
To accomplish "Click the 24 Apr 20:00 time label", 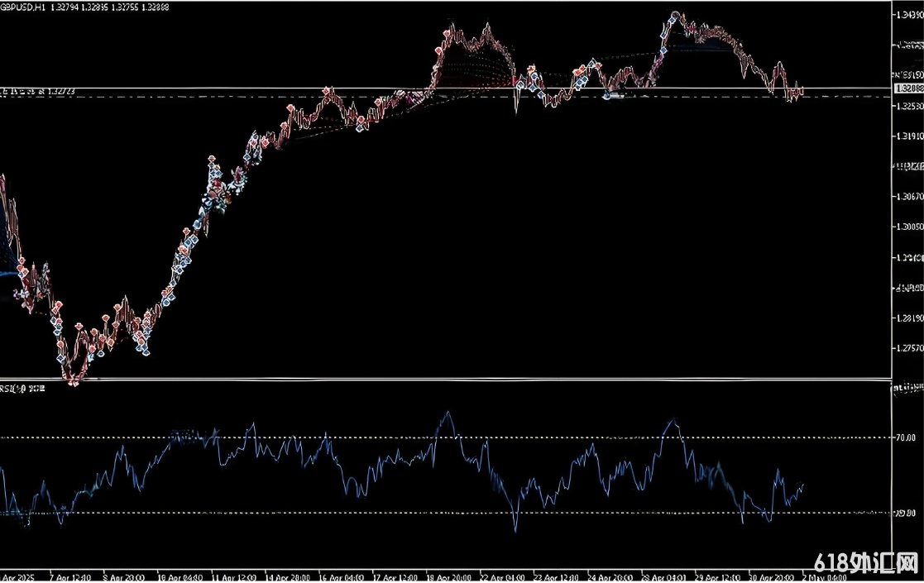I will (610, 578).
